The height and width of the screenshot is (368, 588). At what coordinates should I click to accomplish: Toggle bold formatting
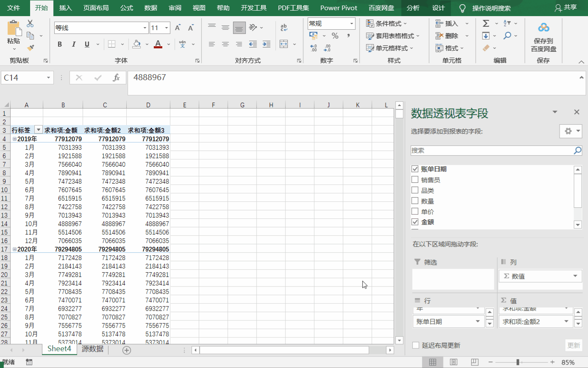click(60, 44)
